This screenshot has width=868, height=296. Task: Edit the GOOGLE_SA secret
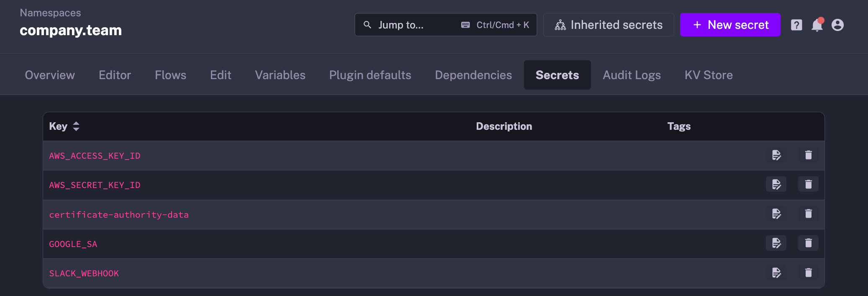click(776, 243)
